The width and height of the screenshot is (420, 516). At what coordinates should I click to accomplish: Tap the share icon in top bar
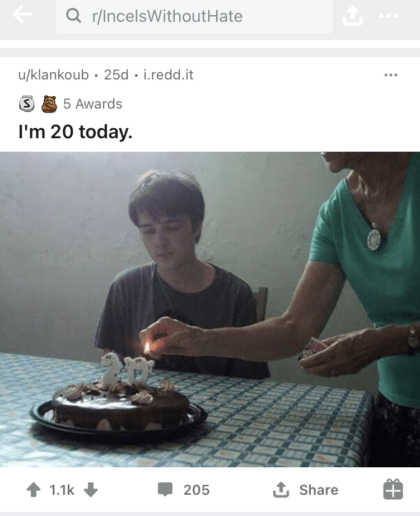click(x=352, y=16)
